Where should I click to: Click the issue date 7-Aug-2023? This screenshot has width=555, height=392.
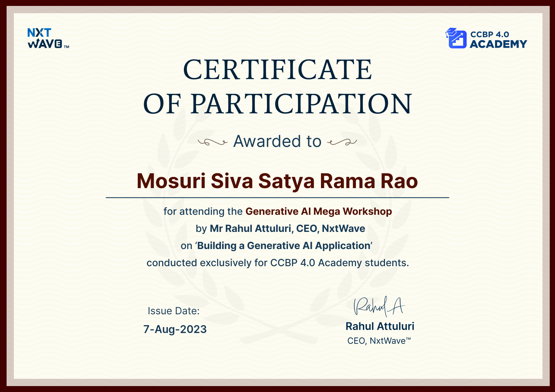[175, 329]
